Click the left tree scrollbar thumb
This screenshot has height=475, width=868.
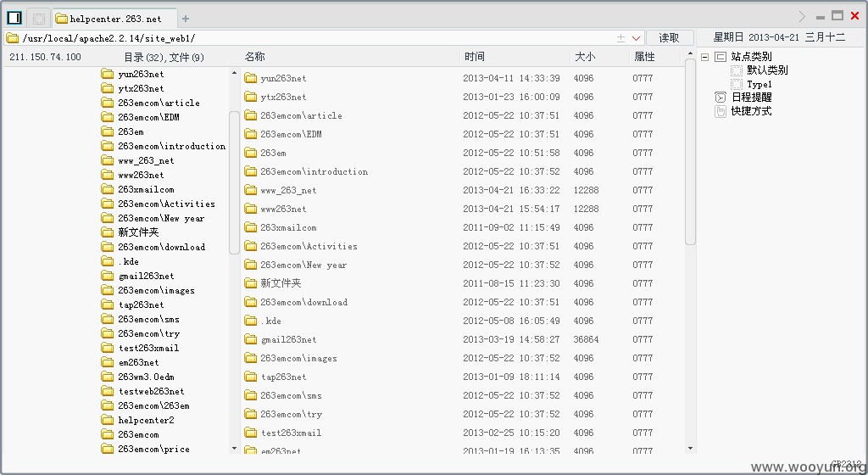pyautogui.click(x=234, y=182)
